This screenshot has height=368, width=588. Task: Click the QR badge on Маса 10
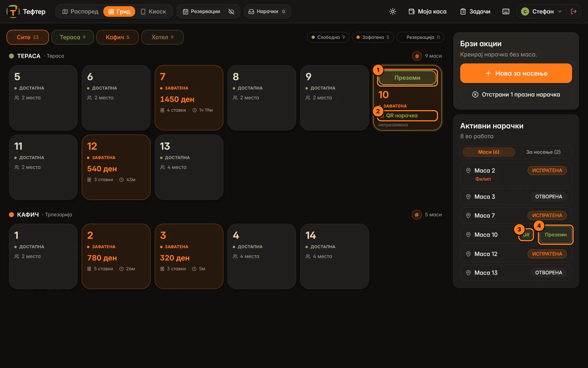point(526,235)
